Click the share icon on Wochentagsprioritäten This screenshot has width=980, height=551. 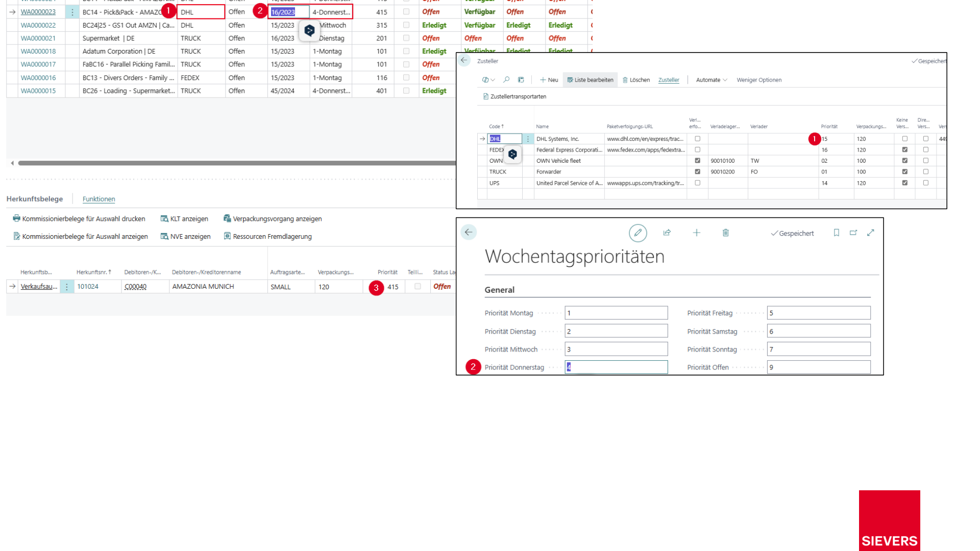(667, 233)
